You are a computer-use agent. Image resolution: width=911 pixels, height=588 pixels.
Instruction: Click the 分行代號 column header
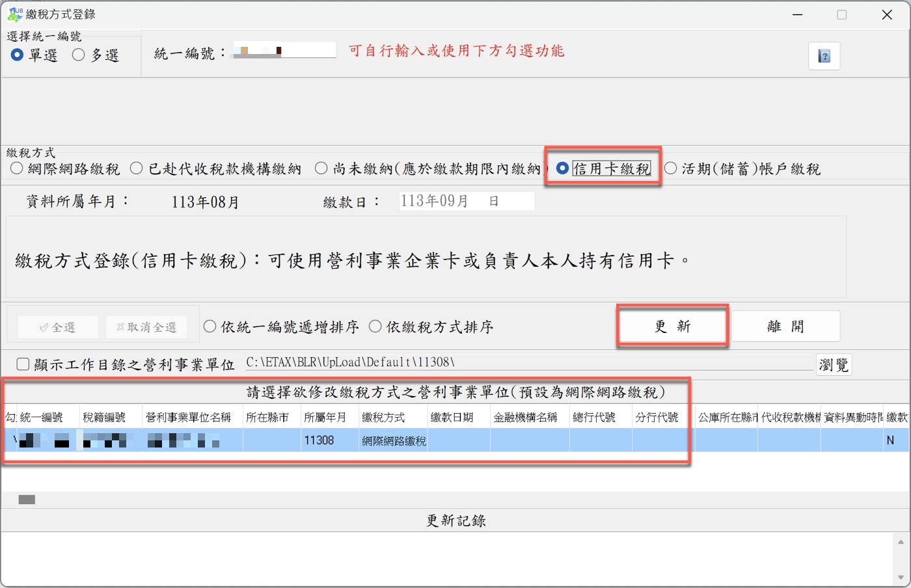[662, 417]
